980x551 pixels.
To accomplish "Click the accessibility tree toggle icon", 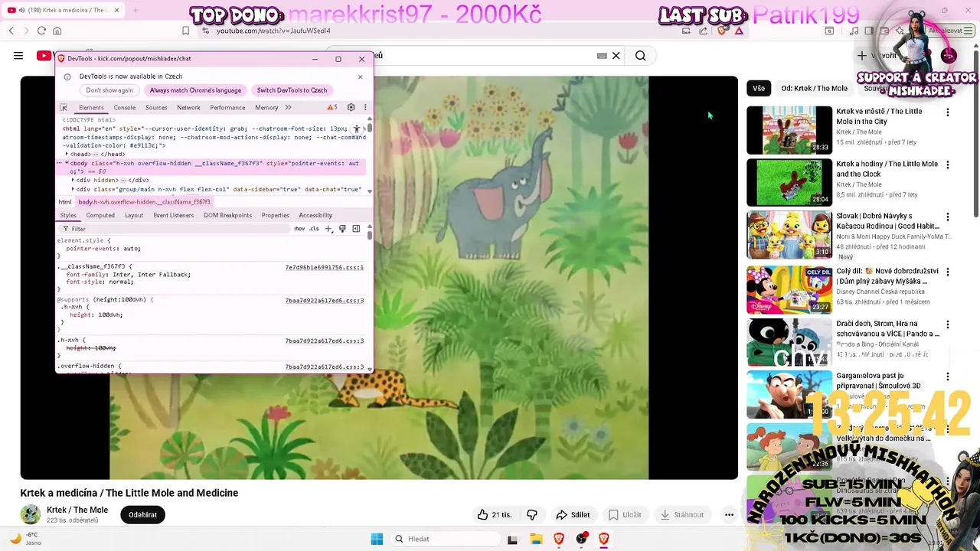I will [x=356, y=130].
